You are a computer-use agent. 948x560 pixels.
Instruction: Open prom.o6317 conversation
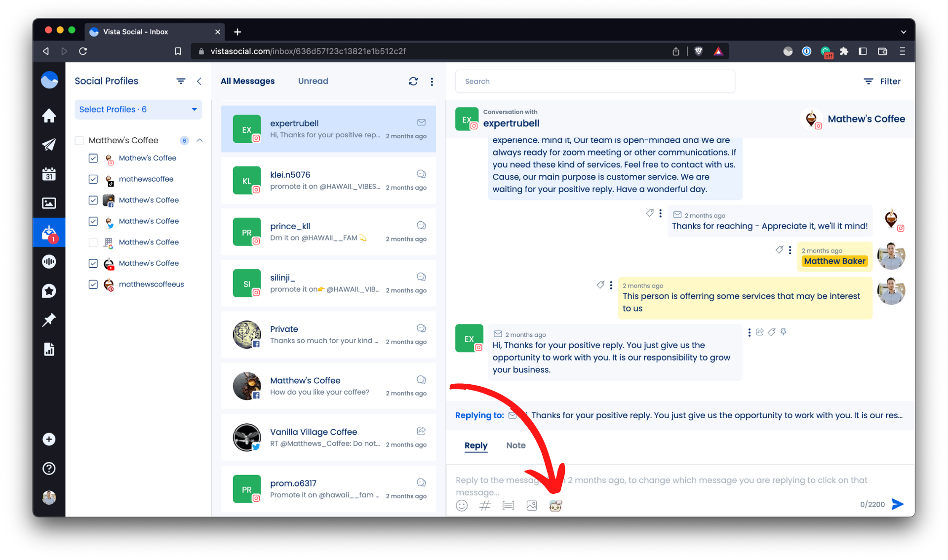coord(328,489)
